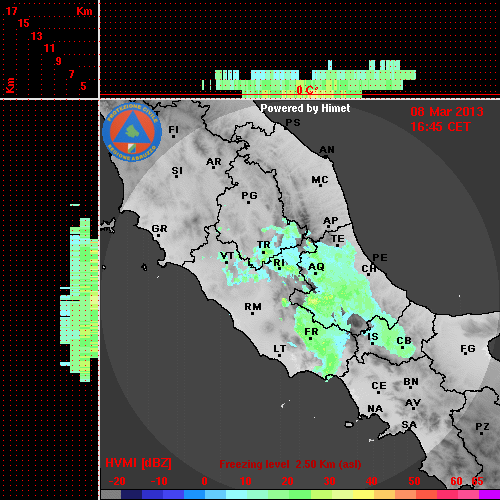
Task: Click the magenta swatch under 65 dBZ
Action: point(489,494)
